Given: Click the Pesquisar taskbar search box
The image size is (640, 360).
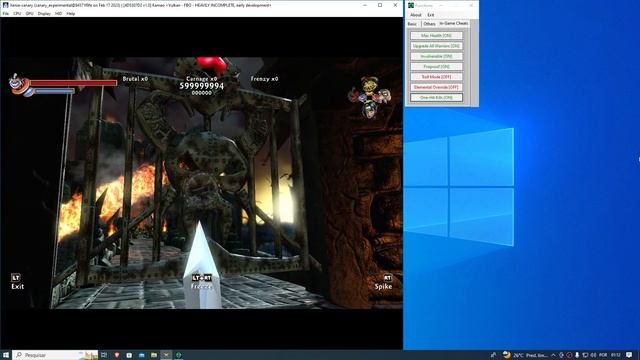Looking at the screenshot, I should tap(55, 355).
